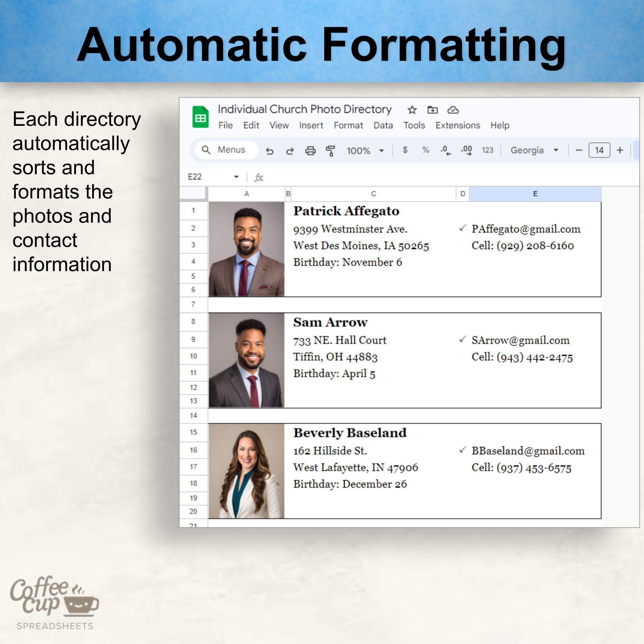This screenshot has height=644, width=644.
Task: Undo the last action
Action: pyautogui.click(x=270, y=151)
